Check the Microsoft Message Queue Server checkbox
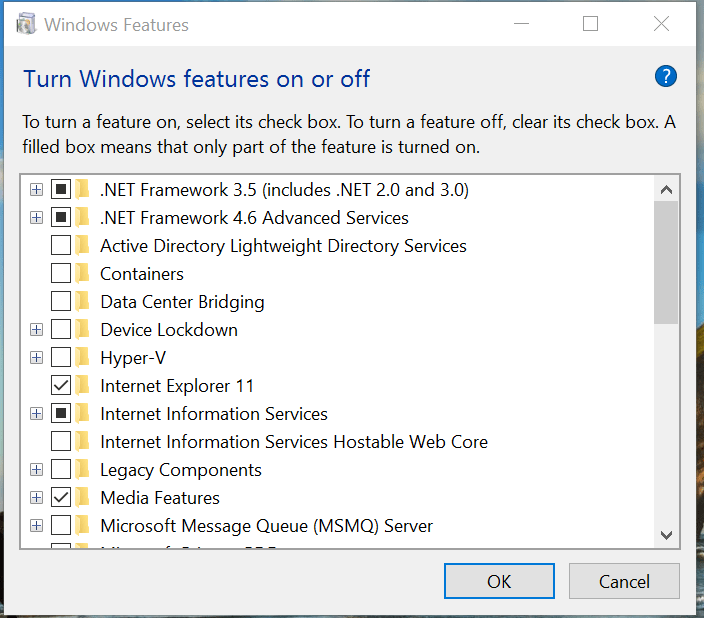Image resolution: width=704 pixels, height=618 pixels. (x=61, y=525)
